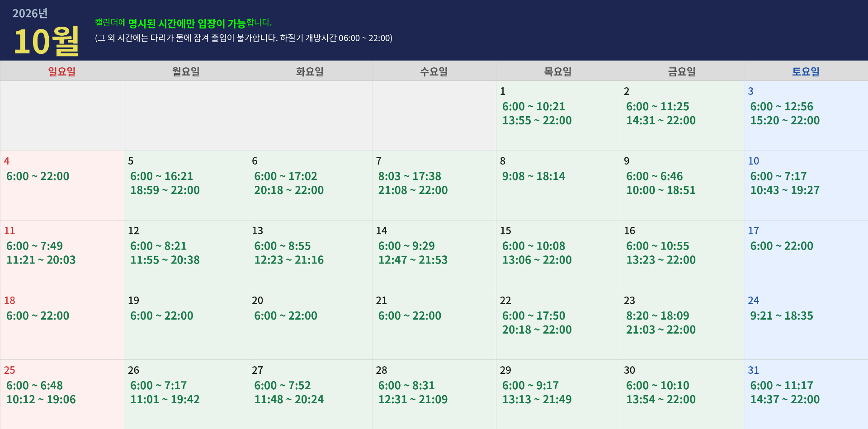Click the 10월 month heading

[x=47, y=42]
